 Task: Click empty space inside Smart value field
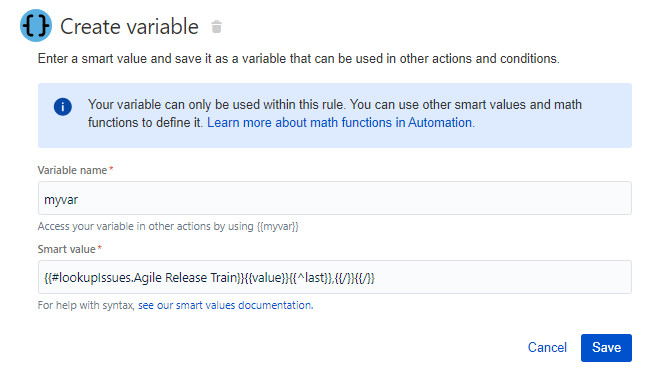pyautogui.click(x=501, y=277)
